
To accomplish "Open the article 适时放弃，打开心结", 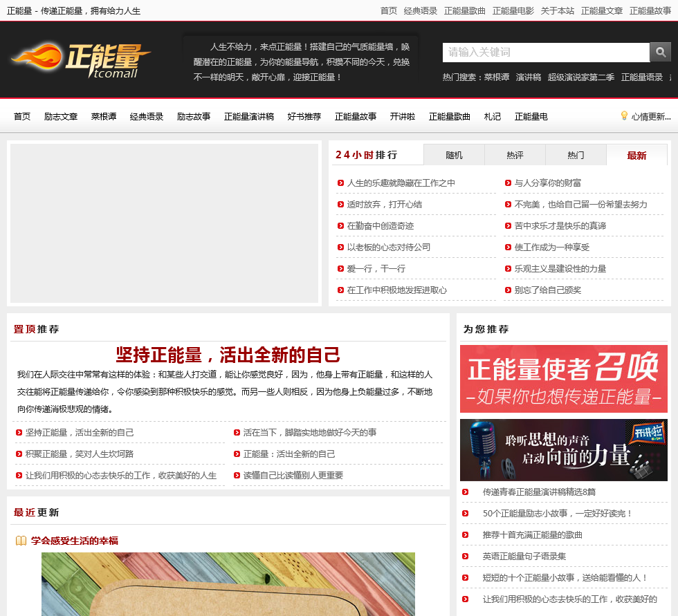I will [385, 205].
